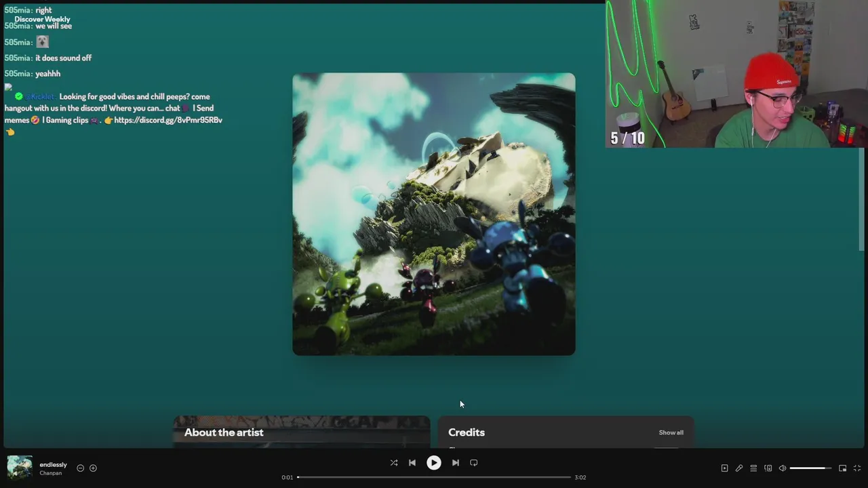Click the playback progress bar
Image resolution: width=868 pixels, height=488 pixels.
pos(434,477)
